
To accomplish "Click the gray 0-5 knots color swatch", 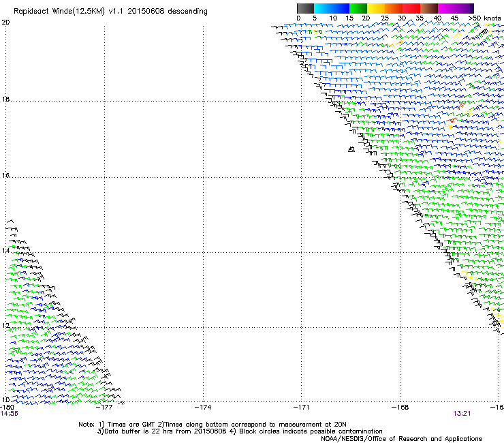I will [305, 8].
